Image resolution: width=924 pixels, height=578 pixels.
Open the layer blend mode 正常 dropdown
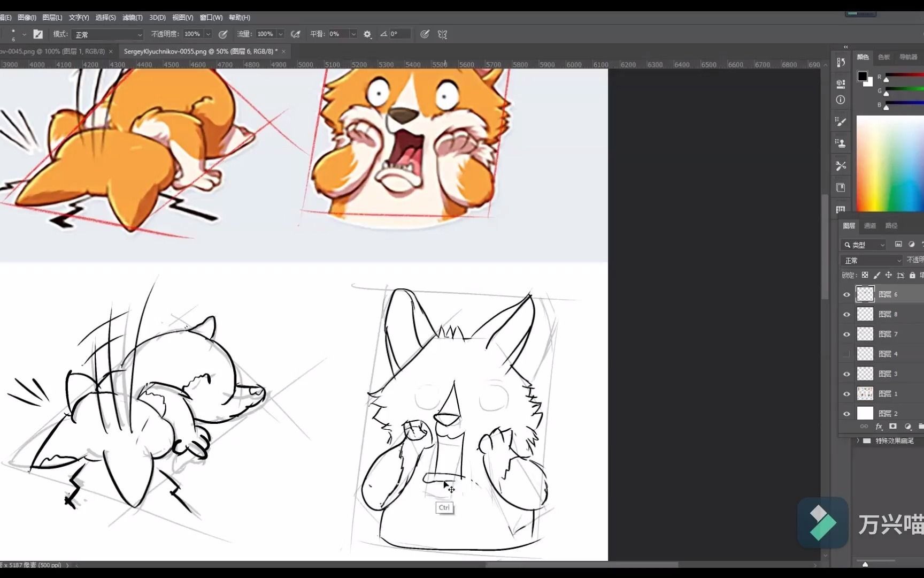click(872, 260)
